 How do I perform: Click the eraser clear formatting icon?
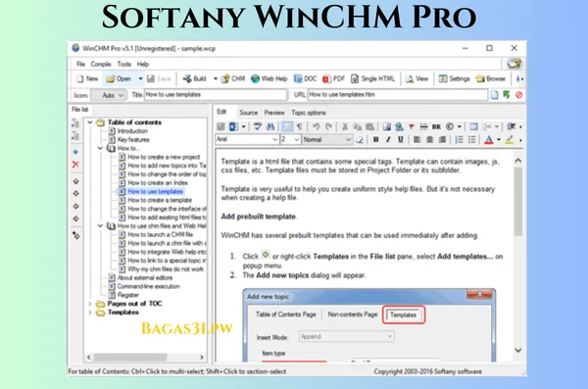click(x=360, y=140)
